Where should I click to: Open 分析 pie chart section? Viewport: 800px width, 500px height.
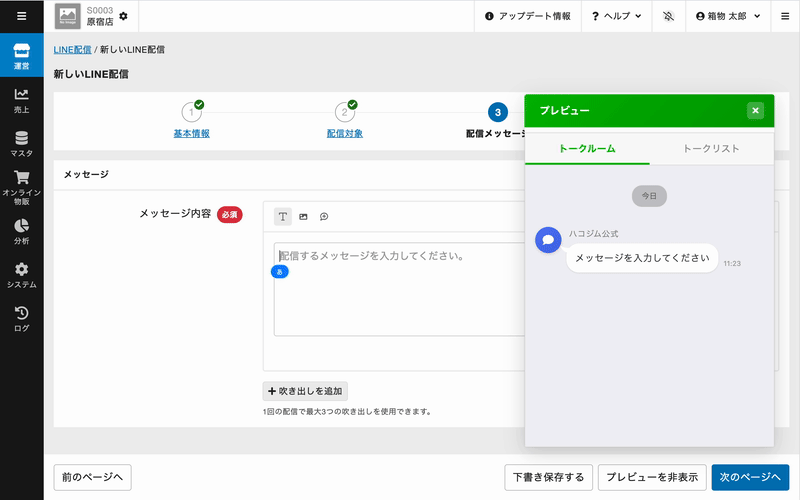point(21,231)
